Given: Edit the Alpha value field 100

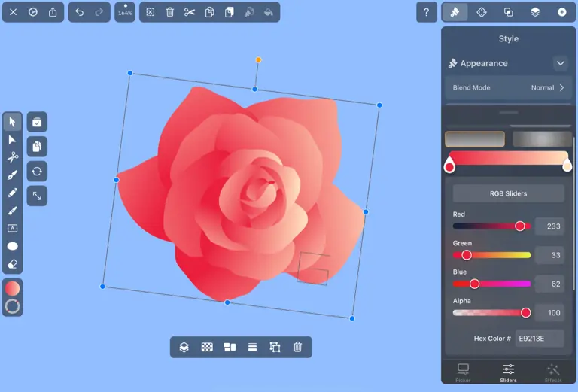Looking at the screenshot, I should pos(549,313).
